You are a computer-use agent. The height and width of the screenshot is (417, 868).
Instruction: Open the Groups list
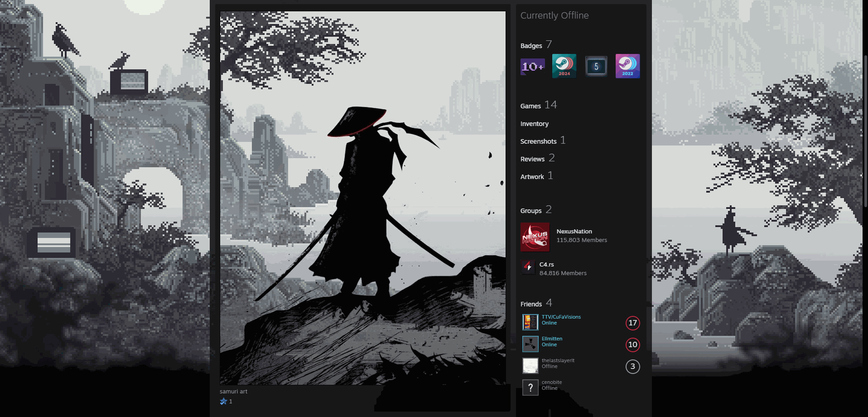531,211
